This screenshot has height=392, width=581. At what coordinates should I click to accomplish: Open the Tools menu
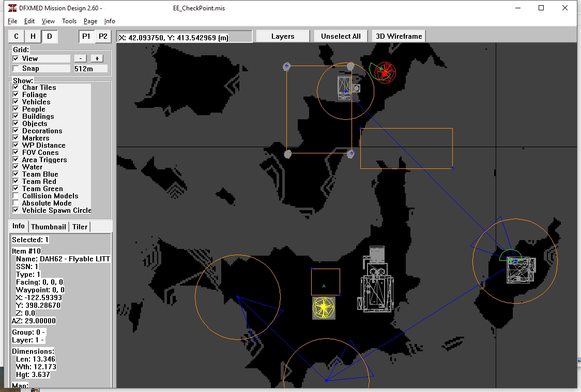pos(69,21)
